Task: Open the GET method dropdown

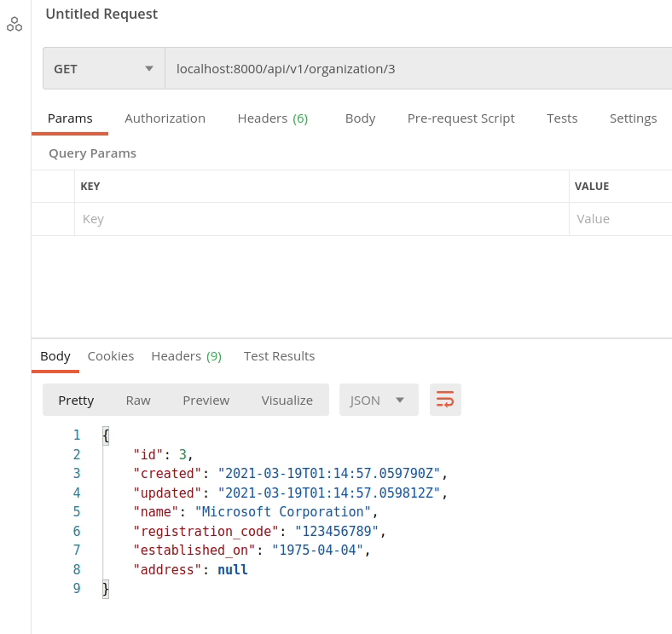Action: coord(103,69)
